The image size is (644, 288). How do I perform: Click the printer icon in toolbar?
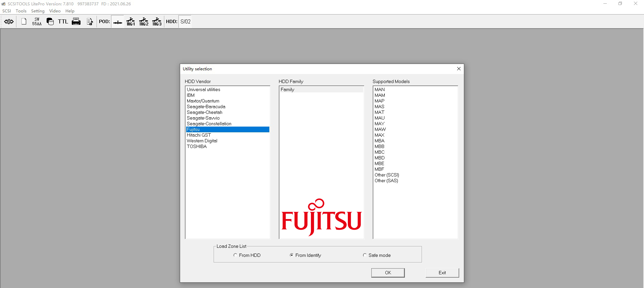pos(76,22)
